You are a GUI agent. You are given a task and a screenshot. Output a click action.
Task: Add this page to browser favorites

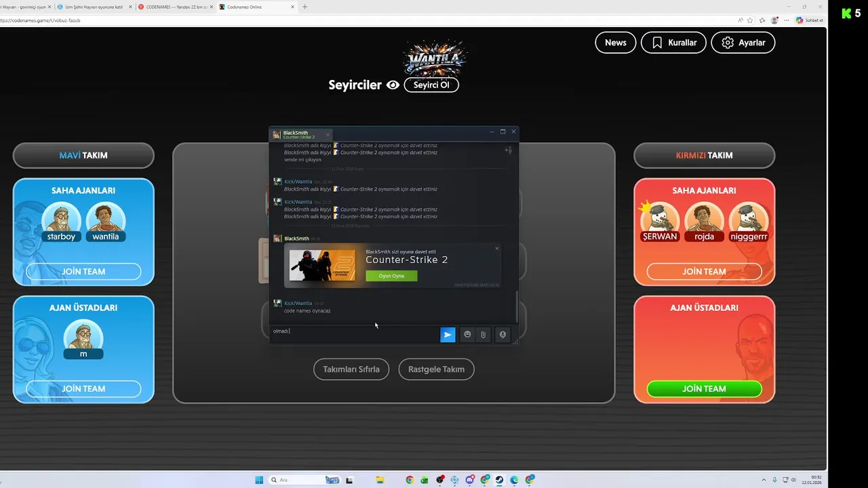click(750, 20)
